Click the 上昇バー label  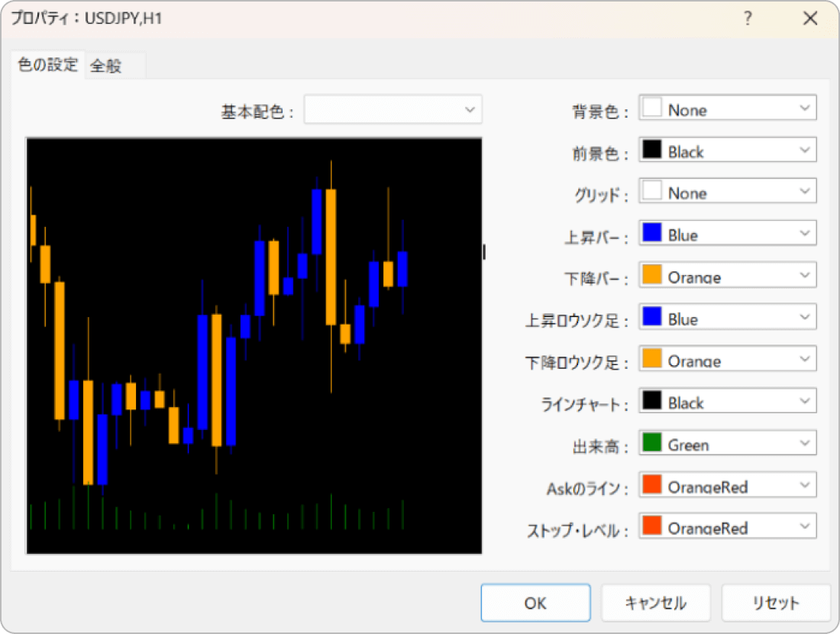[596, 238]
